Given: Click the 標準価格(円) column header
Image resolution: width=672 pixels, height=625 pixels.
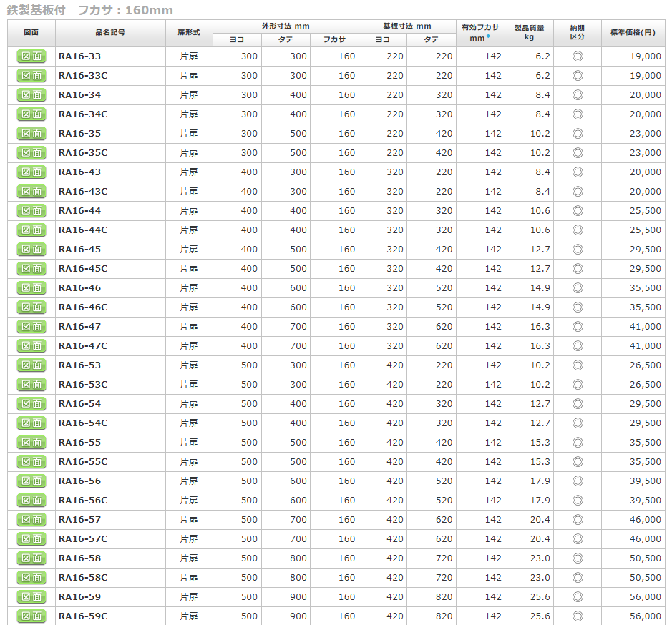Looking at the screenshot, I should point(633,33).
